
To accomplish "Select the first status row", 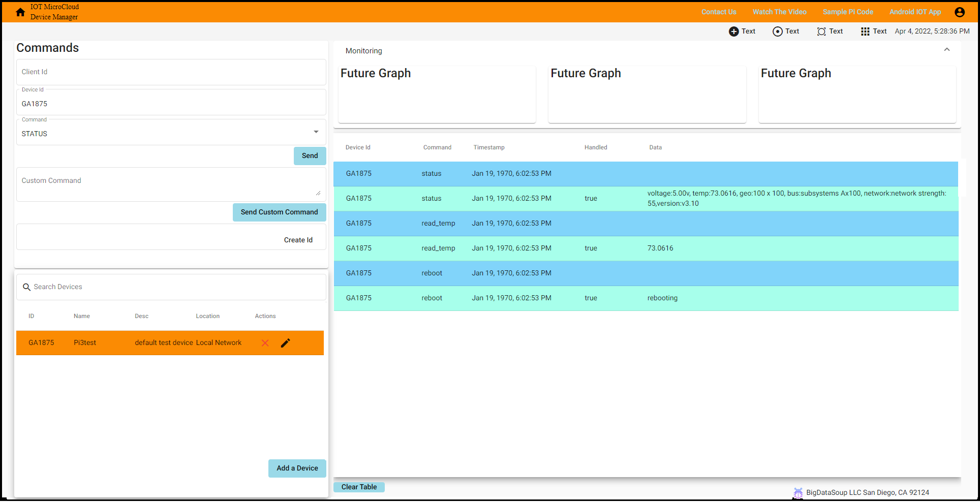I will point(646,174).
